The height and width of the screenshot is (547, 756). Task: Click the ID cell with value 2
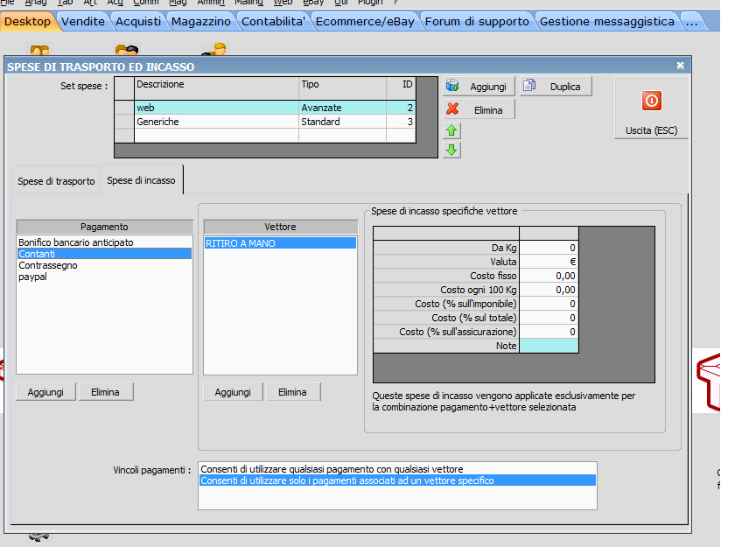pyautogui.click(x=401, y=108)
